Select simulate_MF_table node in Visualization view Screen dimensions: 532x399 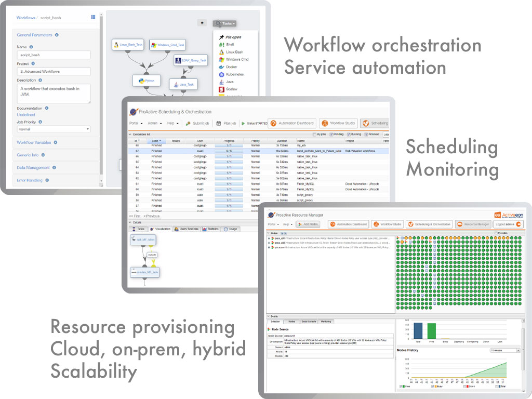pyautogui.click(x=145, y=272)
